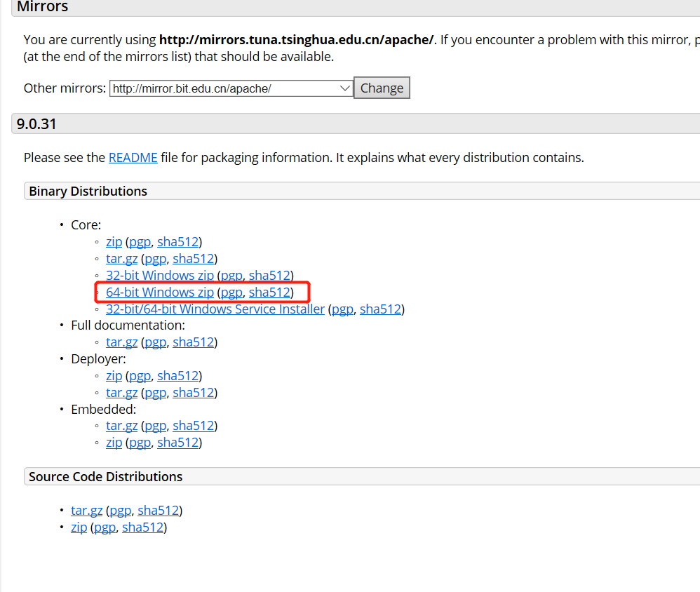Open sha512 for 64-bit Windows zip

click(x=269, y=292)
